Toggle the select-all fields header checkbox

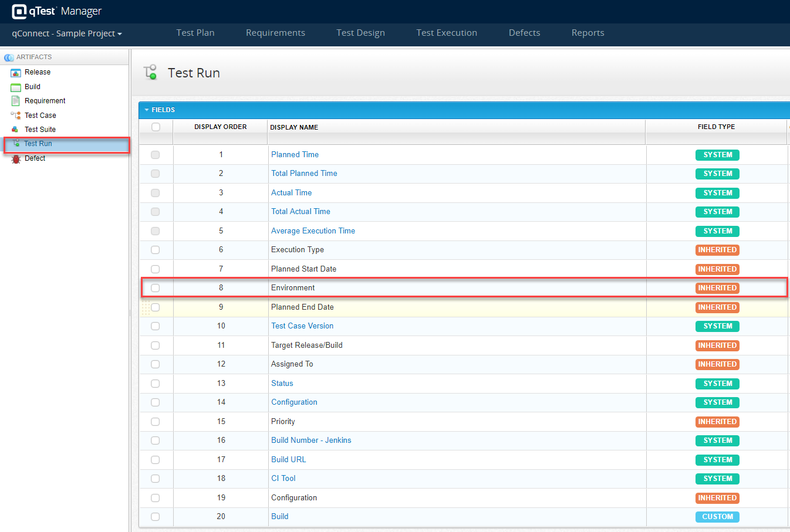click(156, 127)
